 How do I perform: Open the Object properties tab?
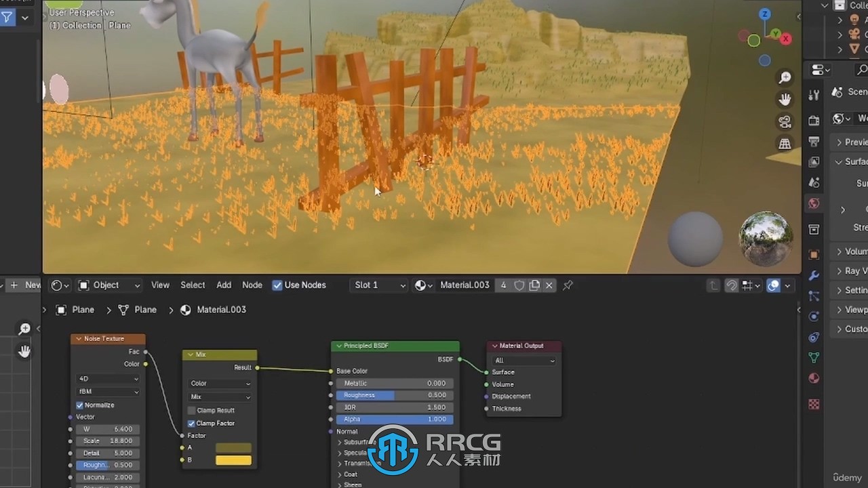(x=814, y=255)
